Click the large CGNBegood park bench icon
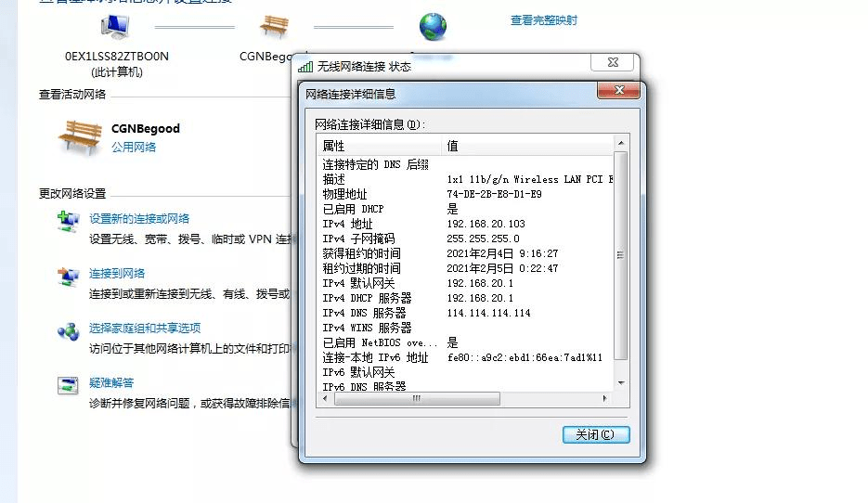868x503 pixels. coord(80,136)
